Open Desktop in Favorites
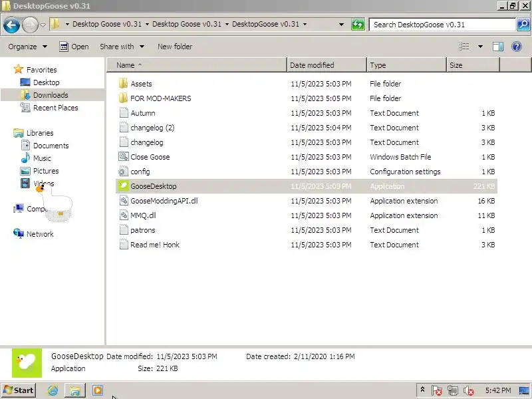 46,82
